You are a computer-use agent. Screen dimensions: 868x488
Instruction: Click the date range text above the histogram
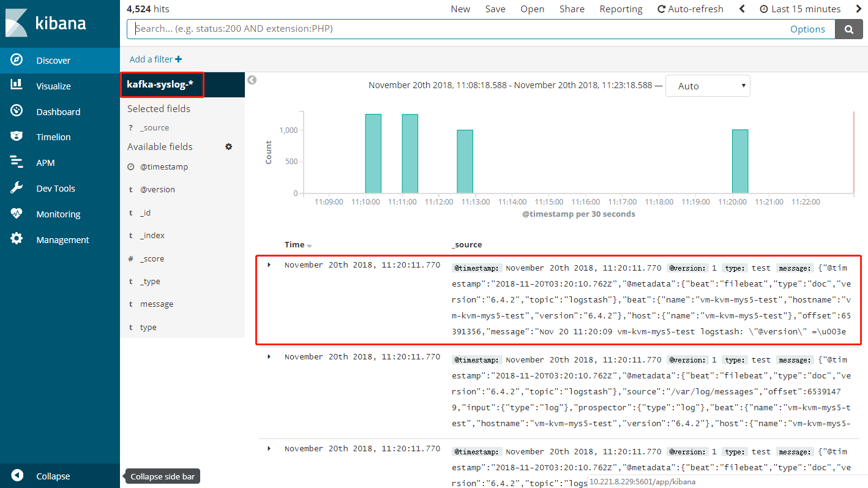[x=511, y=86]
